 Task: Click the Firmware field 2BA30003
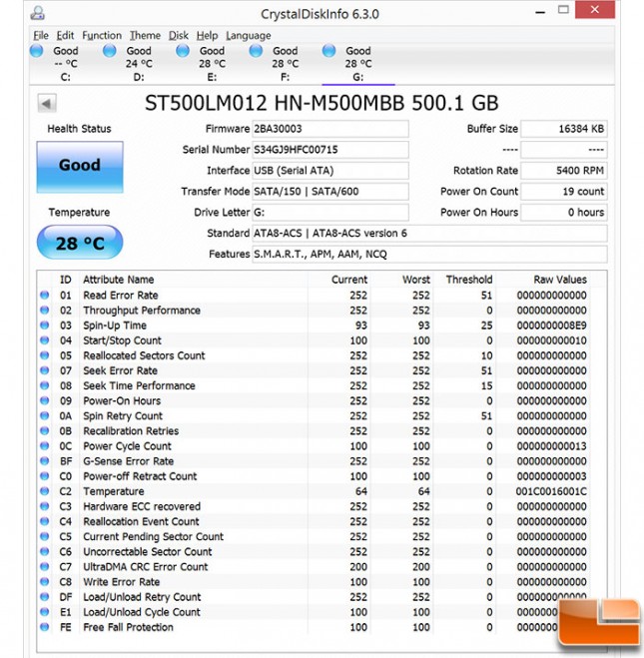point(330,129)
